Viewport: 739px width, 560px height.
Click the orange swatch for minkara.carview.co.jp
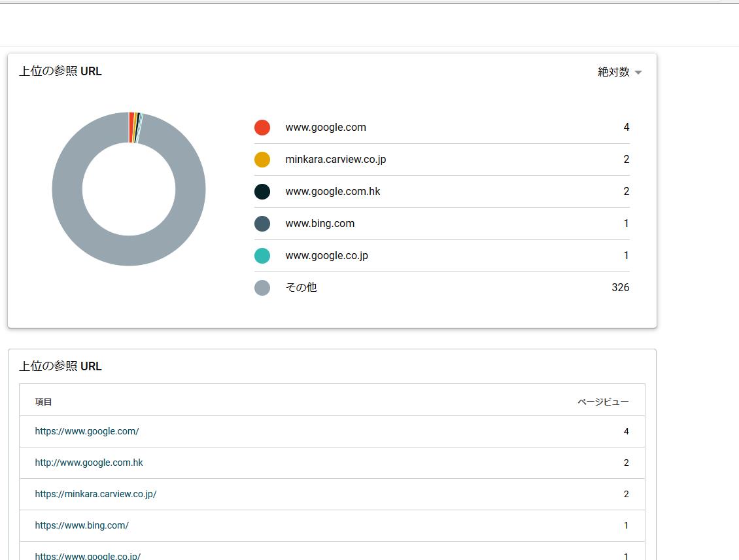(x=262, y=160)
